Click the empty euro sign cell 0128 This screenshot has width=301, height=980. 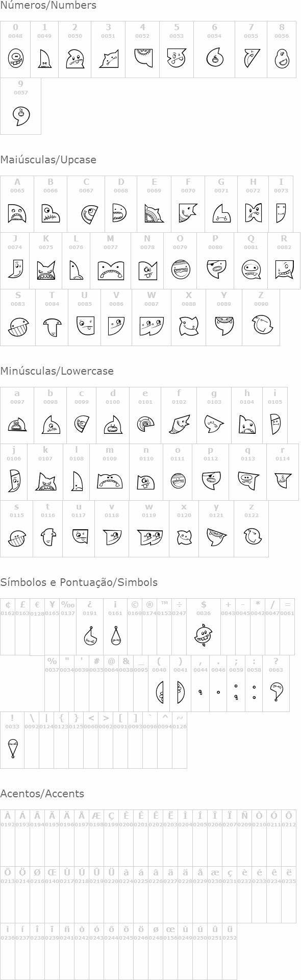coord(37,627)
